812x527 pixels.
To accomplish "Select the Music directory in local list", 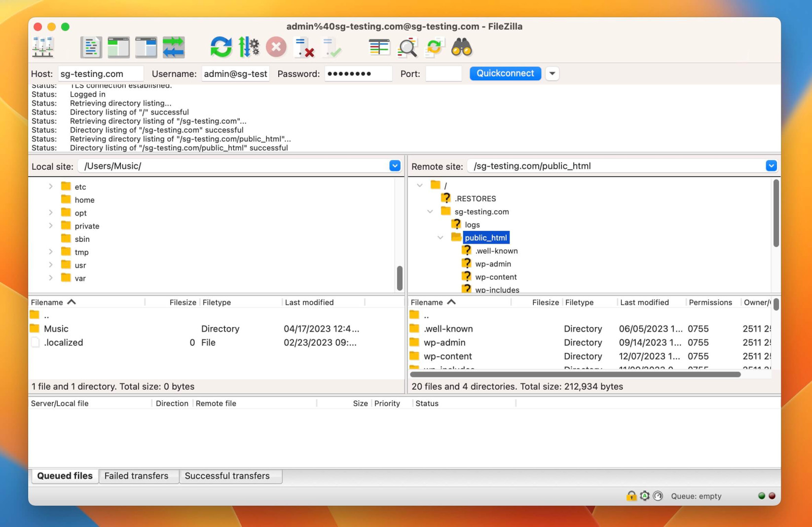I will coord(216,329).
